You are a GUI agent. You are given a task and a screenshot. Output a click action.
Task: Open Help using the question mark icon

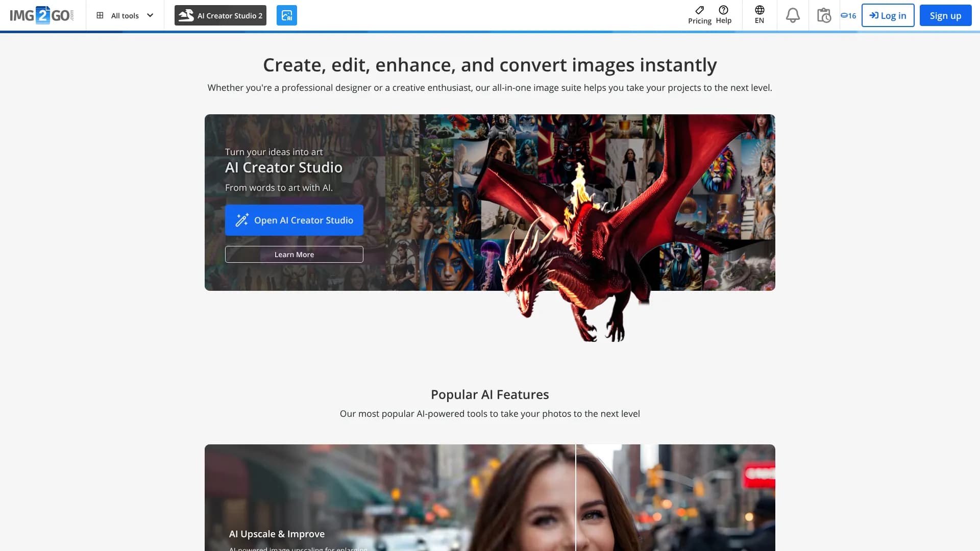click(x=723, y=9)
